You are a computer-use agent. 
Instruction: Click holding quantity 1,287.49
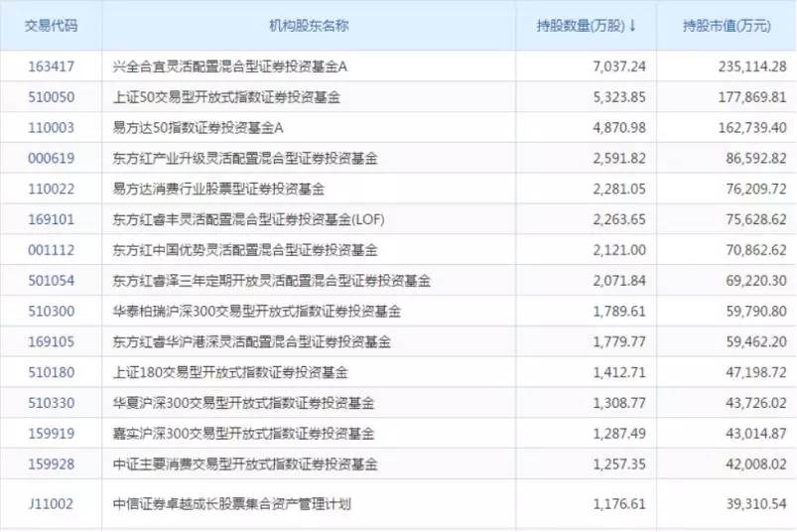619,433
